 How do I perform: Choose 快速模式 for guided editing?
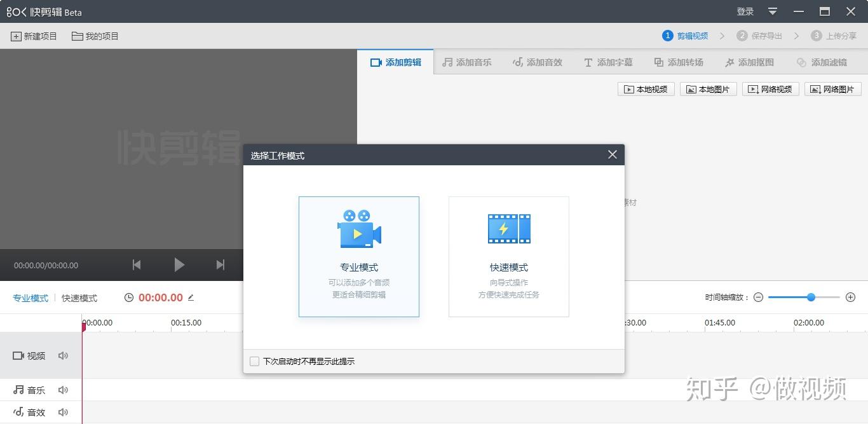508,256
